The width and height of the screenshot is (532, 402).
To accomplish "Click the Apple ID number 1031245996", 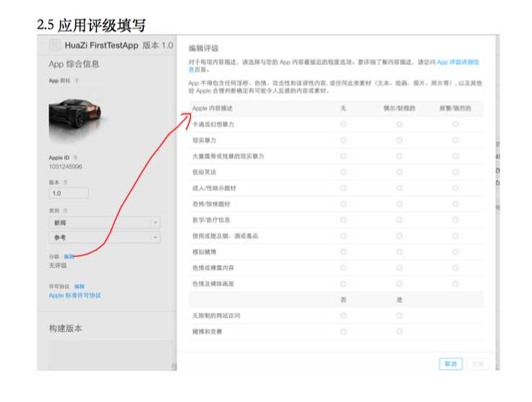I will click(x=66, y=166).
